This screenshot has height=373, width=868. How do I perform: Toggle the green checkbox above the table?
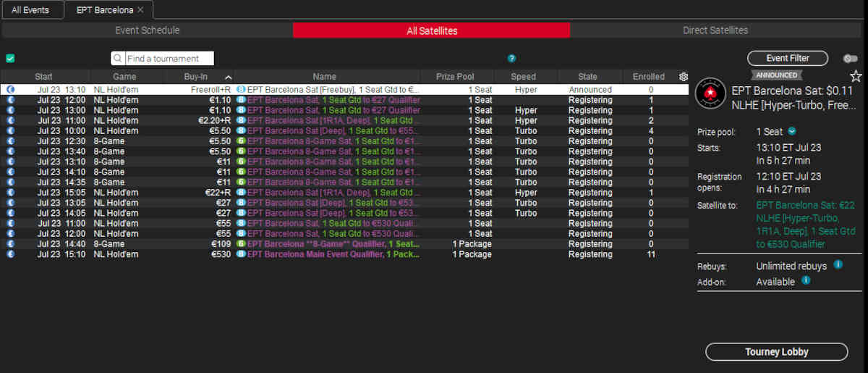pyautogui.click(x=10, y=59)
